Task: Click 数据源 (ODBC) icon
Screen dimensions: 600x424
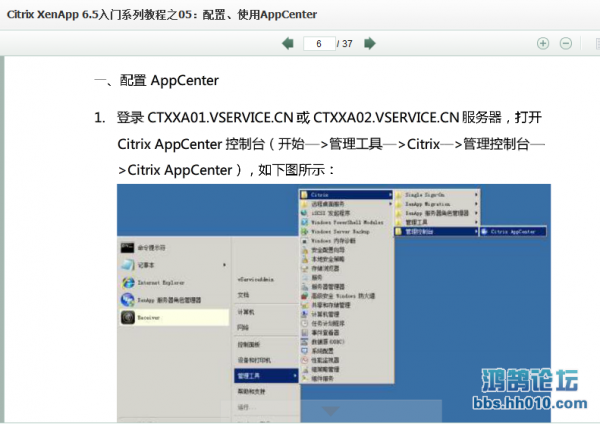Action: tap(305, 342)
